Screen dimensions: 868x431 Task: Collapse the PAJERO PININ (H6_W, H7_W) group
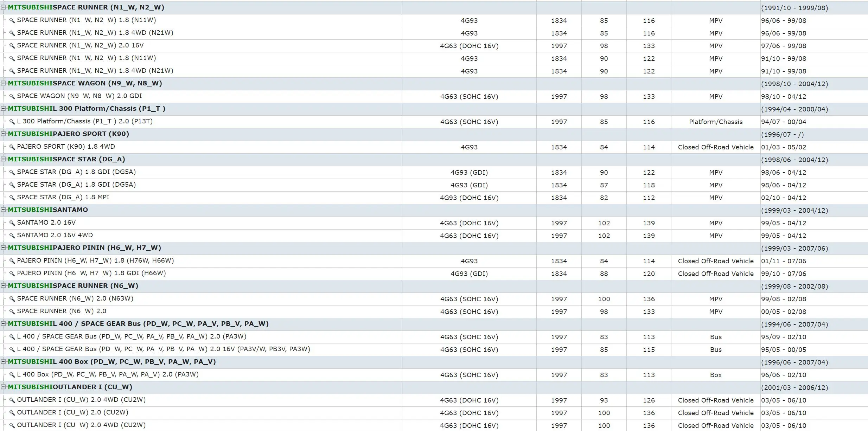coord(3,247)
